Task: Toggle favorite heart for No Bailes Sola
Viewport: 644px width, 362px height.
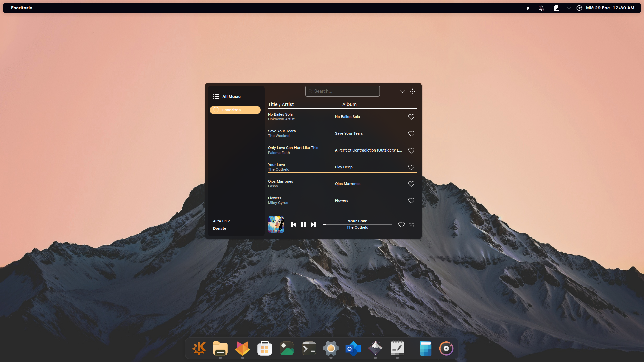Action: click(411, 117)
